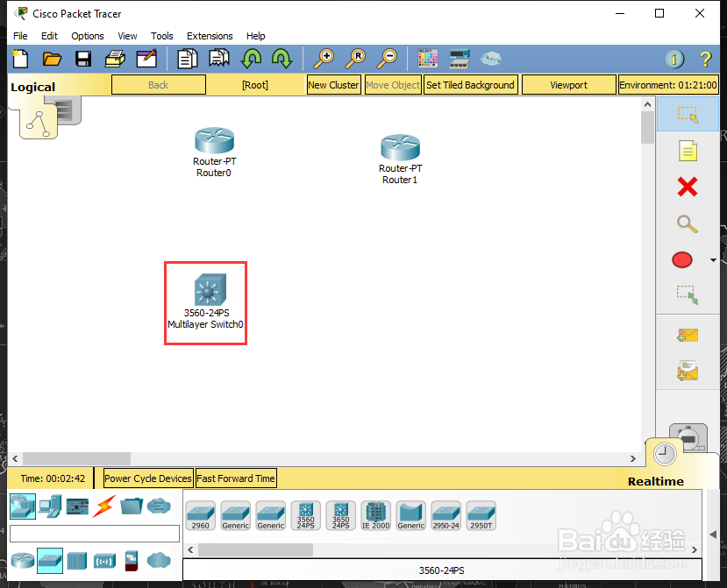Activate the red X Delete tool

coord(688,188)
